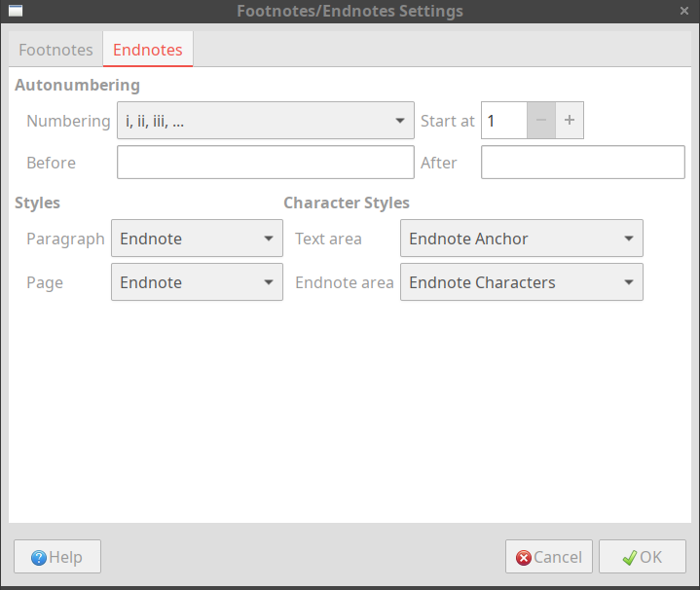Switch to the Footnotes tab
Screen dimensions: 700x590
click(55, 50)
